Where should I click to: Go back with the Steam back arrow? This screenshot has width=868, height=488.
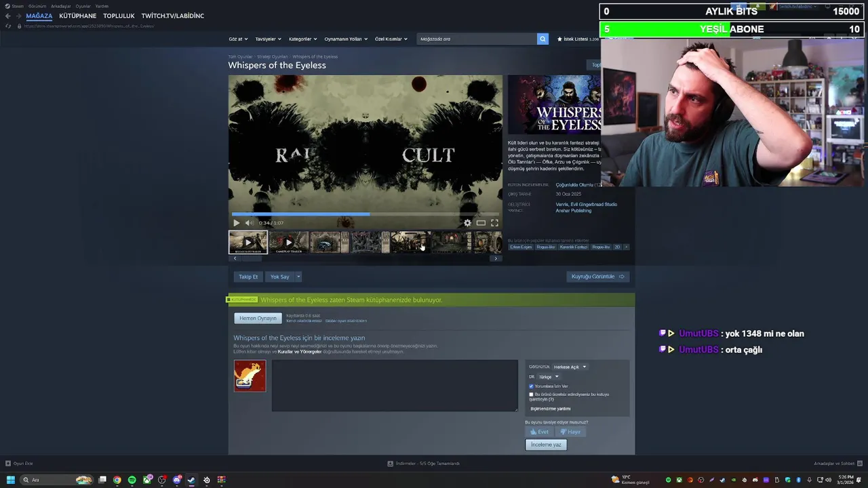8,16
